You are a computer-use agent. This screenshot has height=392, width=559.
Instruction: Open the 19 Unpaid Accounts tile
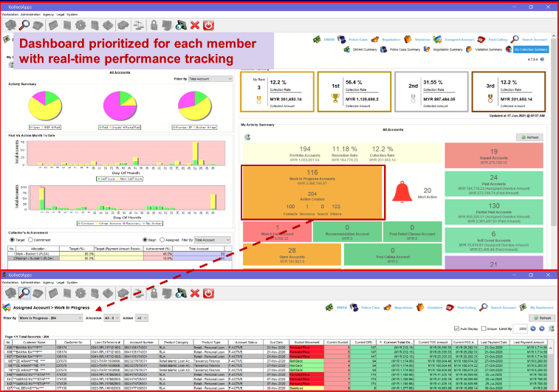click(494, 156)
